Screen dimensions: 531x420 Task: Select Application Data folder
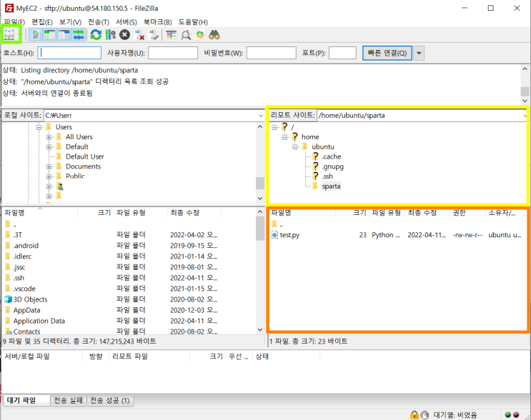click(x=39, y=321)
